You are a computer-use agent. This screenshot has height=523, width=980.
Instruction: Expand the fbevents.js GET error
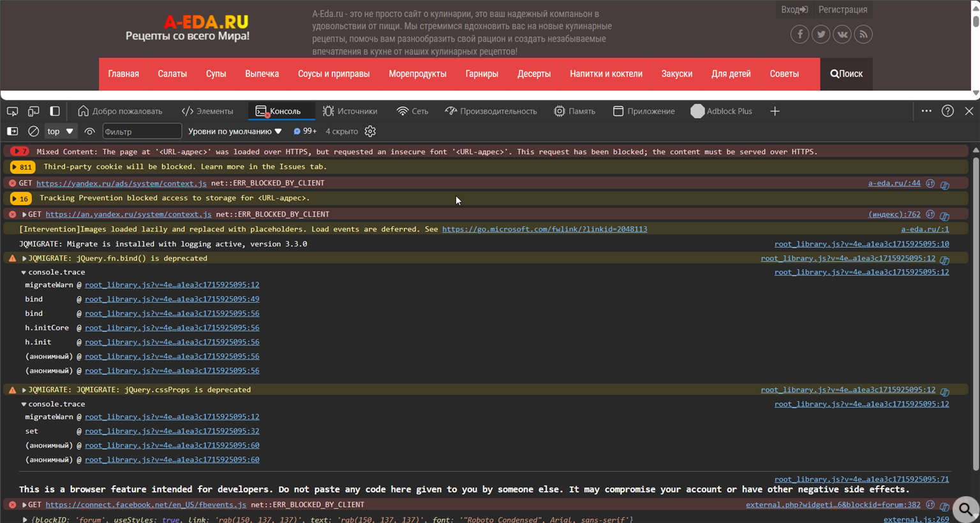coord(24,504)
